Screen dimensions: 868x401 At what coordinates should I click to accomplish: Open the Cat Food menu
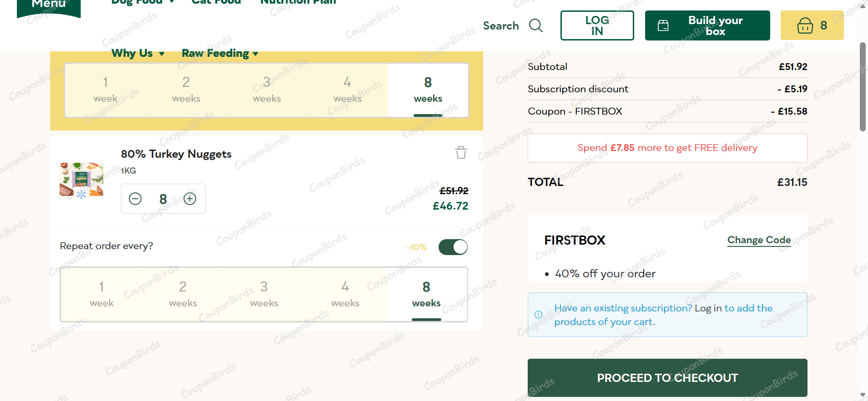pyautogui.click(x=216, y=2)
